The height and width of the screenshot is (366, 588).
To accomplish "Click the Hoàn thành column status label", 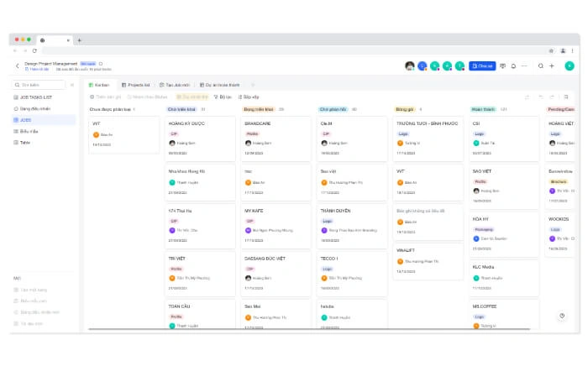I will click(x=482, y=109).
